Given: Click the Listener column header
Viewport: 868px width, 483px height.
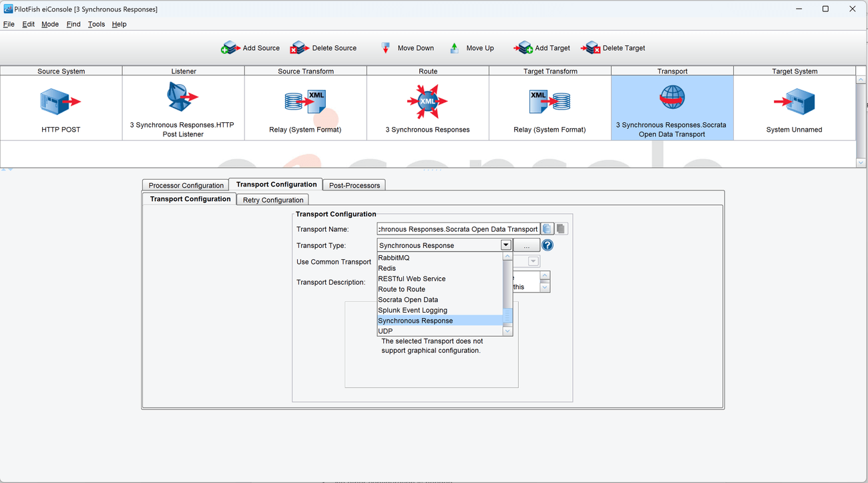Looking at the screenshot, I should 184,71.
